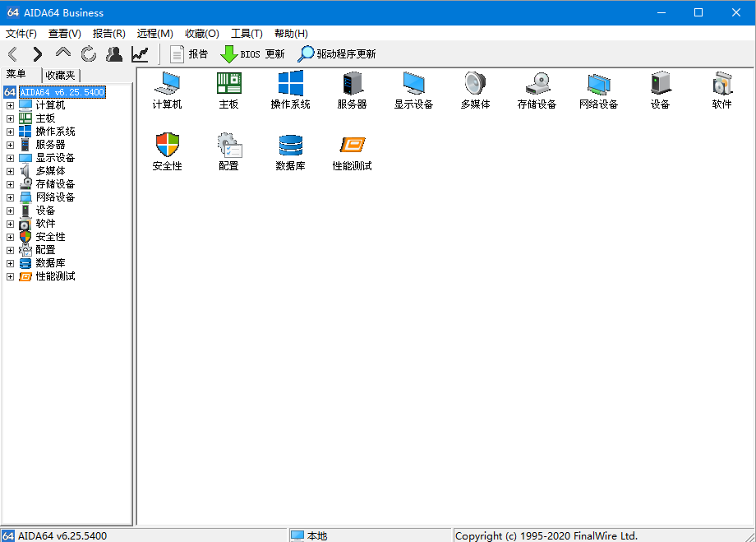Click the line graph toolbar icon
The height and width of the screenshot is (542, 756).
tap(140, 54)
